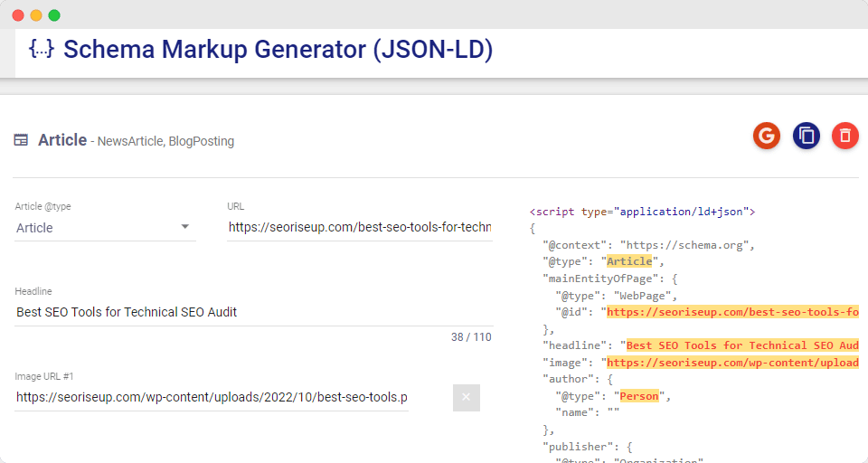Click the author "name" line in code
Screen dimensions: 868x463
pyautogui.click(x=588, y=412)
